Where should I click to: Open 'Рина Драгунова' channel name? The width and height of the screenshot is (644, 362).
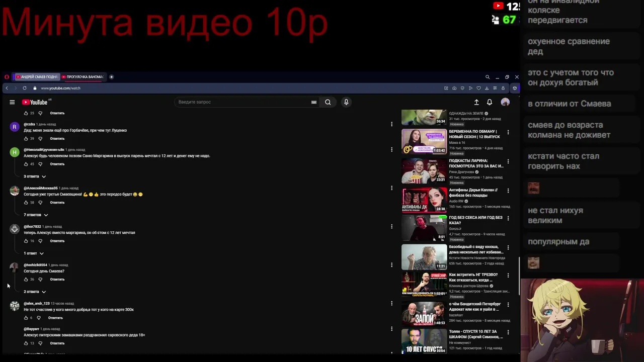462,172
